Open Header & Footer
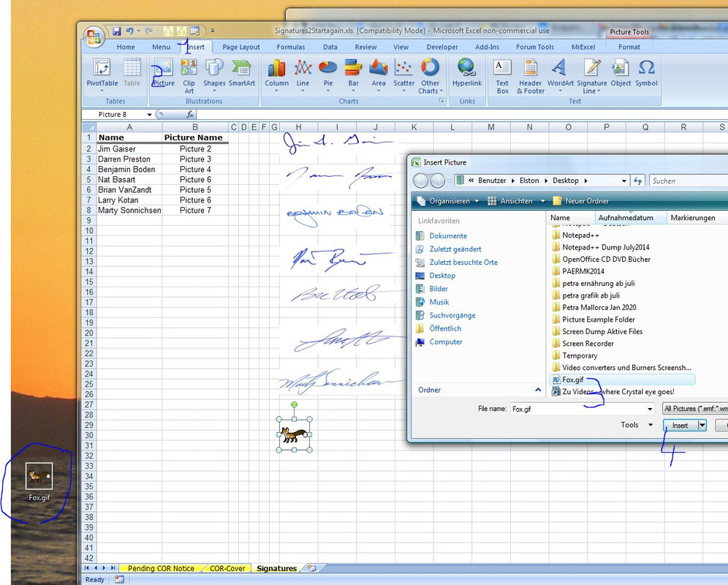 pos(530,76)
